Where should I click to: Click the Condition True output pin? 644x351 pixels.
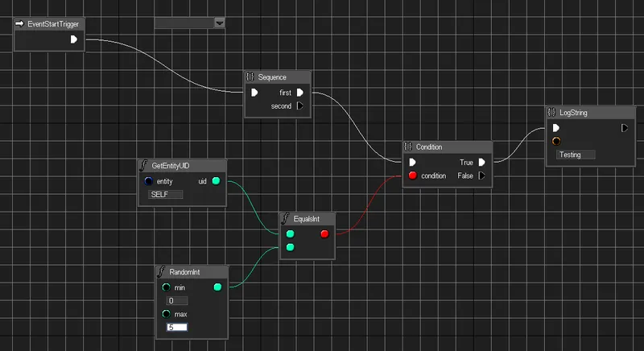481,163
